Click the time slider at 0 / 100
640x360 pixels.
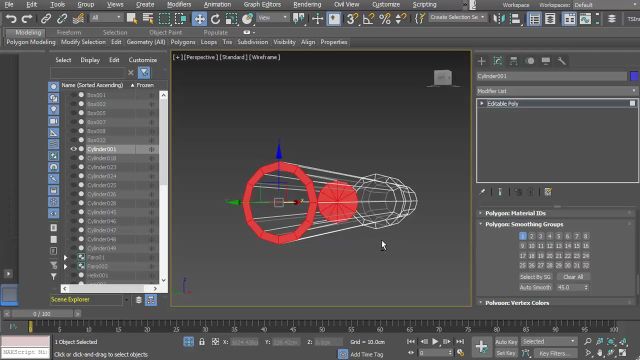42,314
